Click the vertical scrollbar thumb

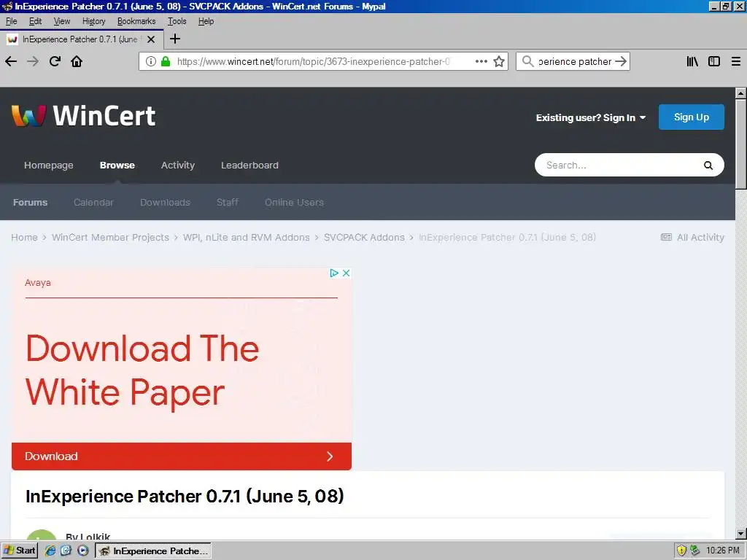pos(740,144)
